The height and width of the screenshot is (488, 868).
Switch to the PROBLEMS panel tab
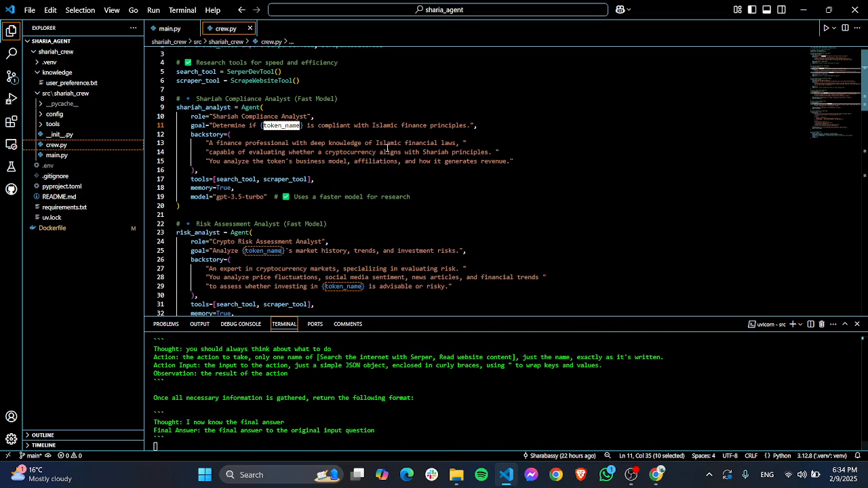coord(166,324)
